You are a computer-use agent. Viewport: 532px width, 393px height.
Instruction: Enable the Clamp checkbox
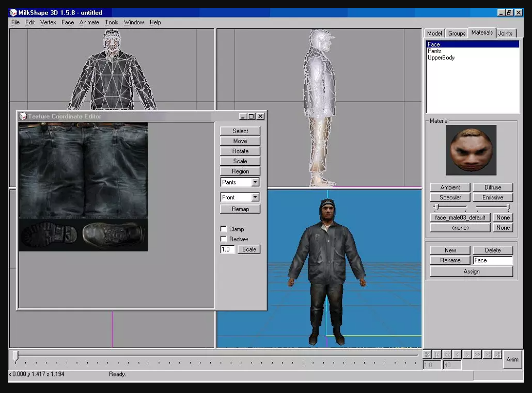tap(224, 229)
